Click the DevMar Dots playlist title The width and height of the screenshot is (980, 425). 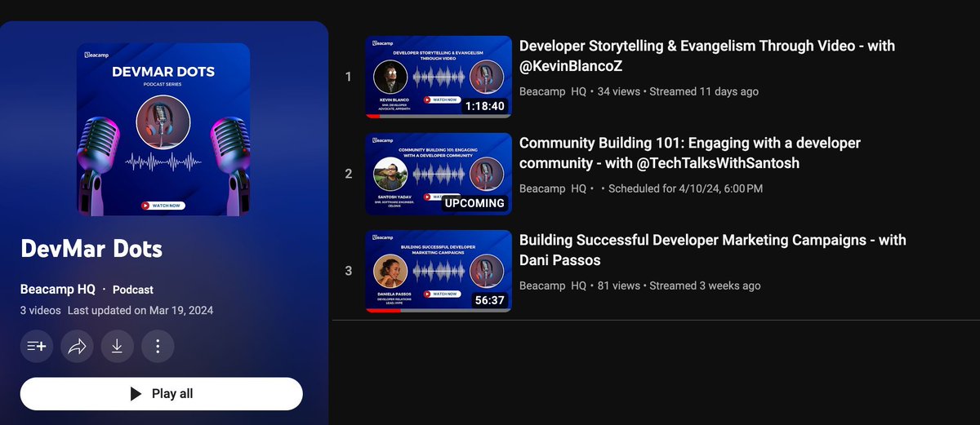click(91, 249)
